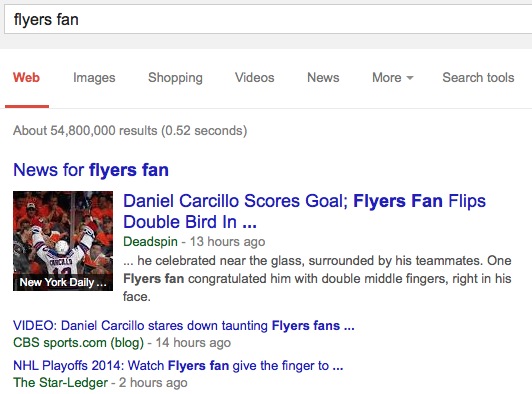The width and height of the screenshot is (532, 394).
Task: Click the More dropdown arrow
Action: pos(410,78)
